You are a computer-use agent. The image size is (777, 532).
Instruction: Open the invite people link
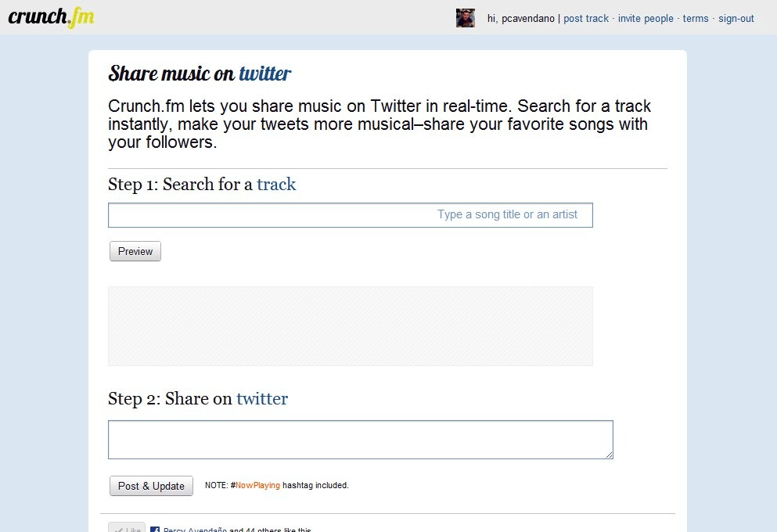pyautogui.click(x=646, y=19)
